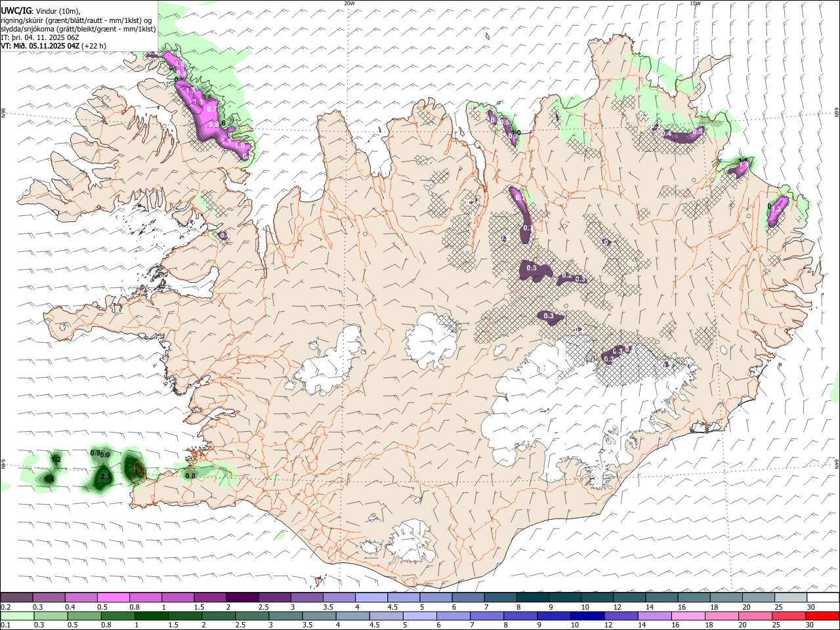The image size is (840, 630).
Task: Pick the bright red lower swatch after 30
Action: [x=822, y=616]
